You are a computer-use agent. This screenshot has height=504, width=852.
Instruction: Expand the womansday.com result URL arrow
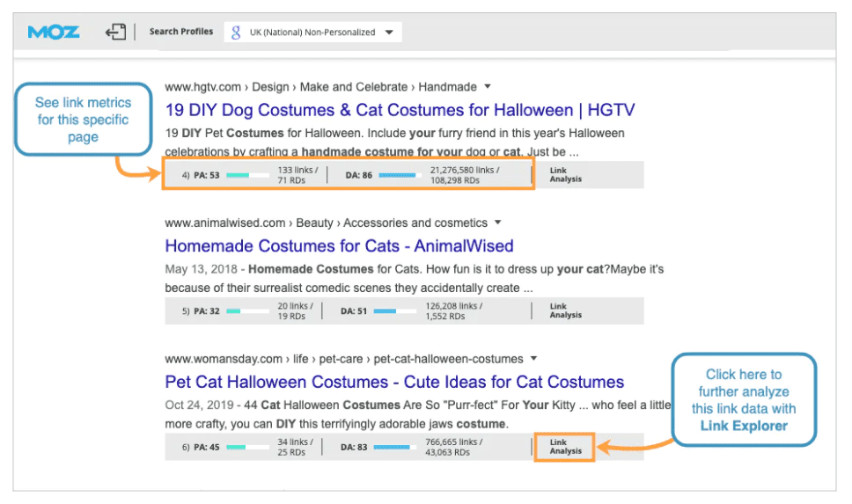tap(533, 359)
